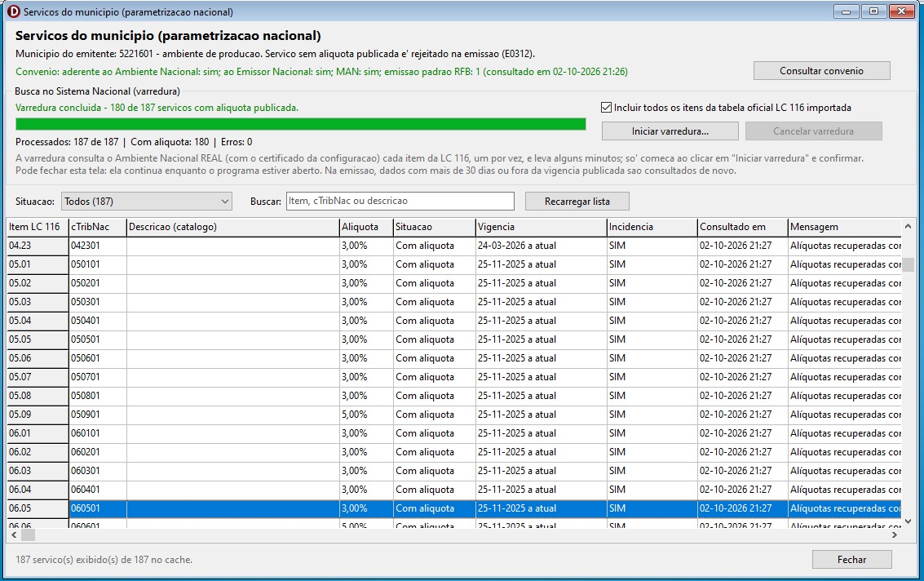
Task: Sort by Descricao (catalogo) column header
Action: coord(232,227)
